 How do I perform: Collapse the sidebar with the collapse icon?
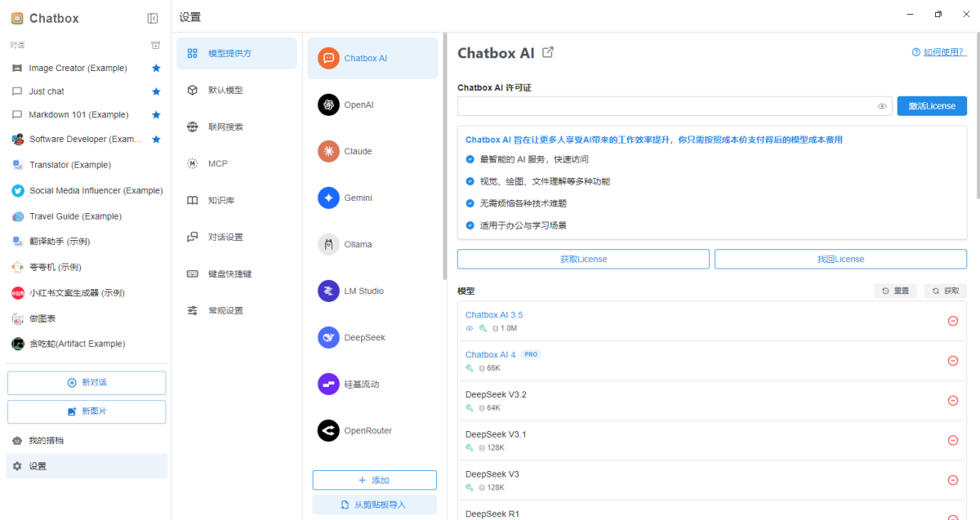click(152, 18)
